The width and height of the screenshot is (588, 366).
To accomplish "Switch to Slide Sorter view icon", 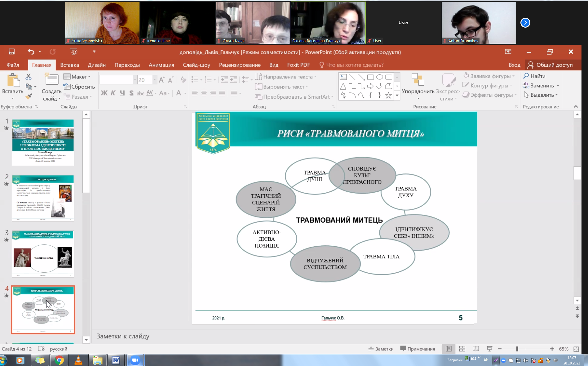I will [x=462, y=349].
